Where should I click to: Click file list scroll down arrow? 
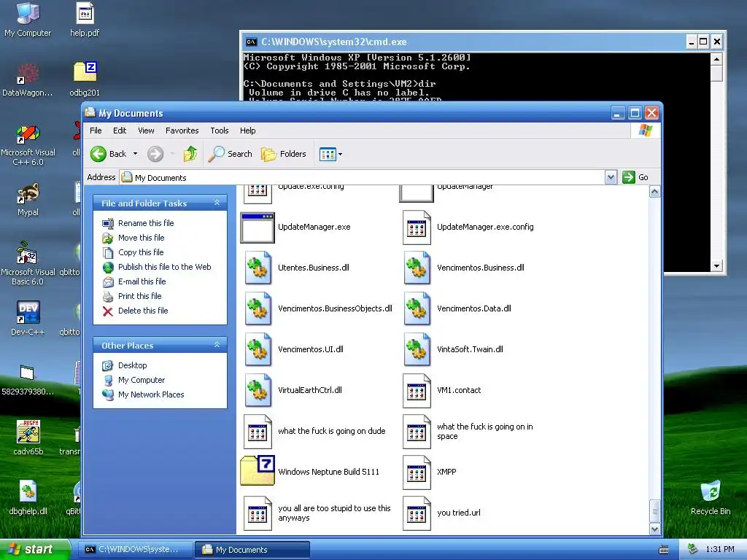tap(654, 529)
